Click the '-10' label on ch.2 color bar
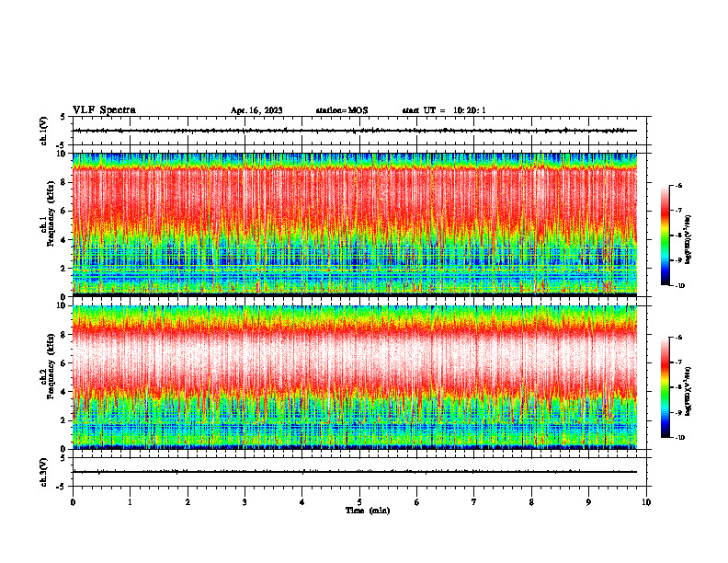The height and width of the screenshot is (563, 728). [679, 438]
